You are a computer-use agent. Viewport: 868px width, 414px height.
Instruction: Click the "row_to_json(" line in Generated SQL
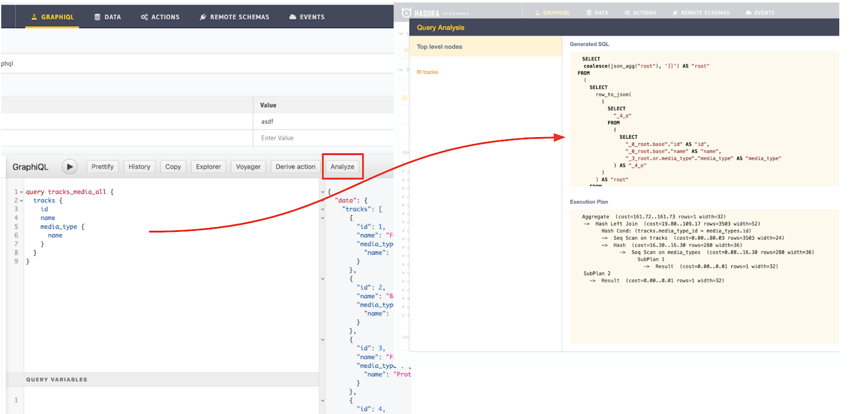(x=614, y=94)
